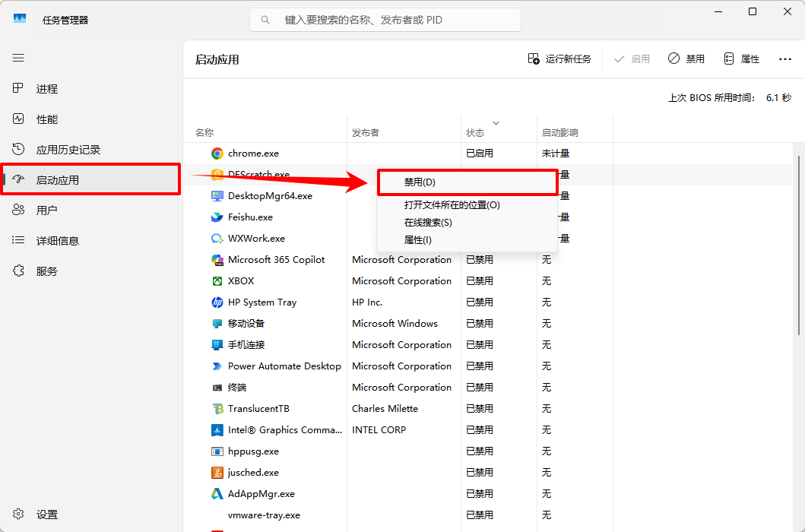805x532 pixels.
Task: Click the Feishu.exe app icon
Action: coord(217,217)
